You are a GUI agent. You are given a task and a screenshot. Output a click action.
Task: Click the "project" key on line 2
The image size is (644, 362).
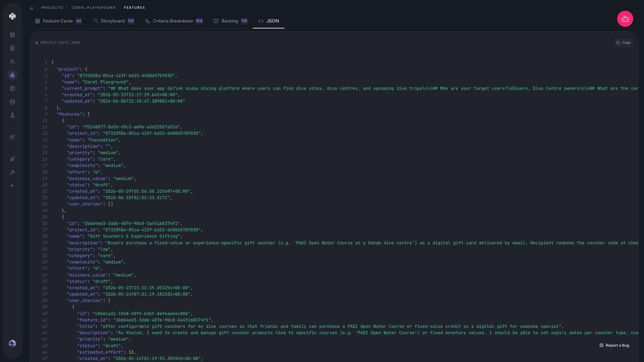(x=68, y=69)
